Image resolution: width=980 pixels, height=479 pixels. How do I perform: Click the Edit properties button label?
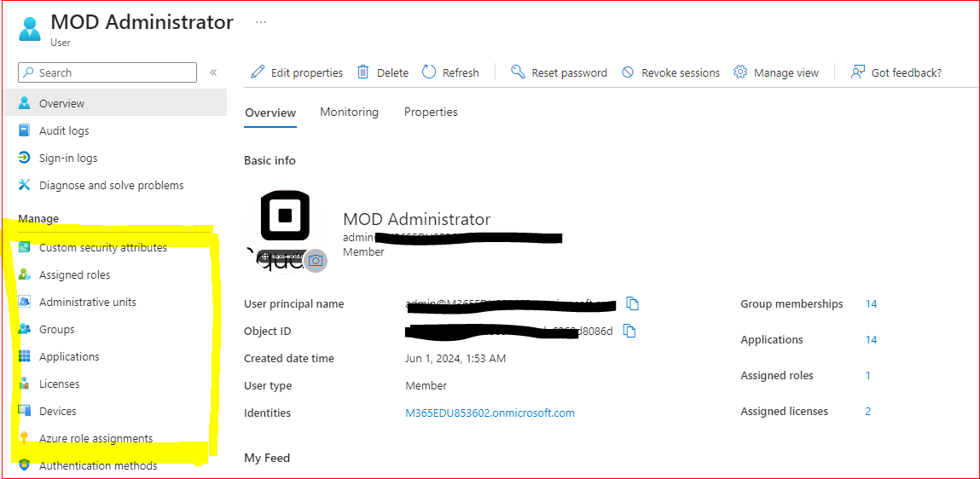click(307, 73)
